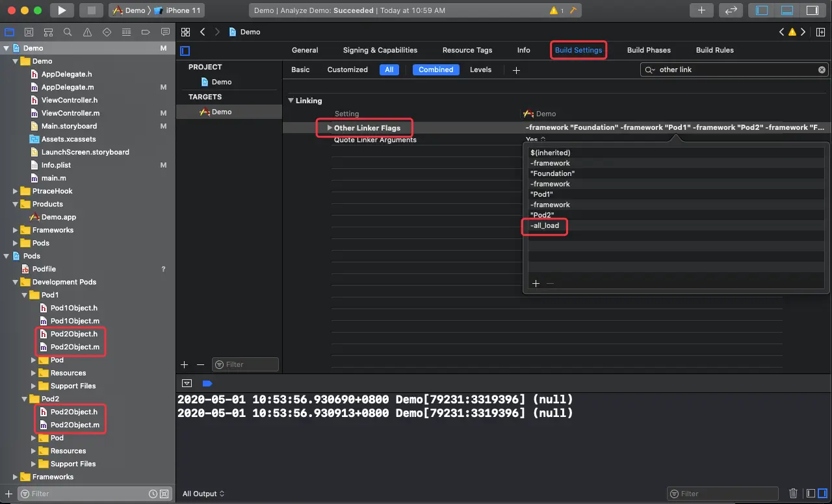Image resolution: width=832 pixels, height=504 pixels.
Task: Clear the 'other link' search field
Action: coord(822,69)
